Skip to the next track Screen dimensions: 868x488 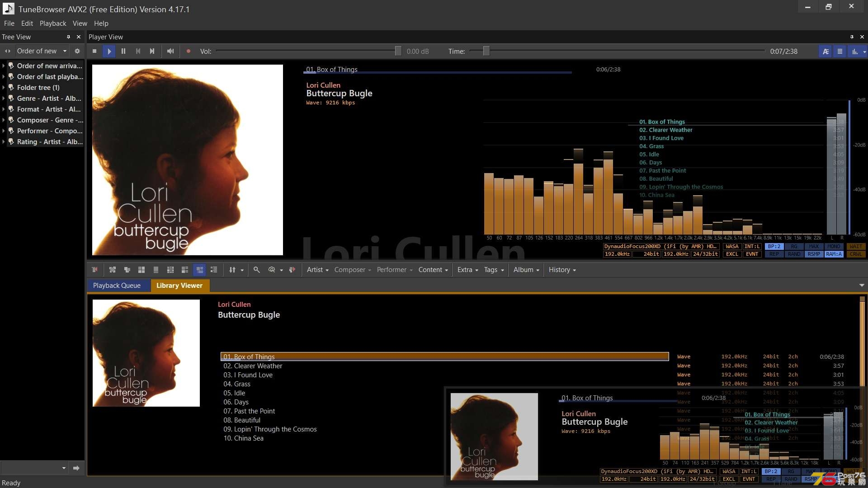[x=152, y=52]
